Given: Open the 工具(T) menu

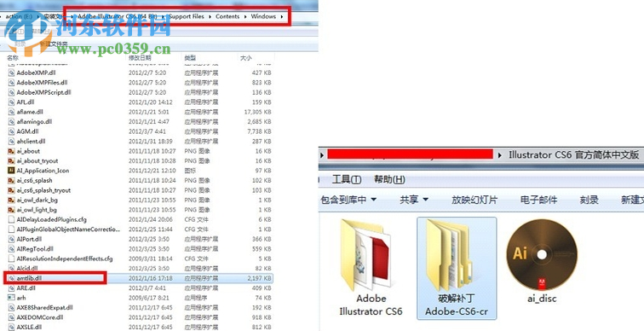Looking at the screenshot, I should pyautogui.click(x=347, y=179).
